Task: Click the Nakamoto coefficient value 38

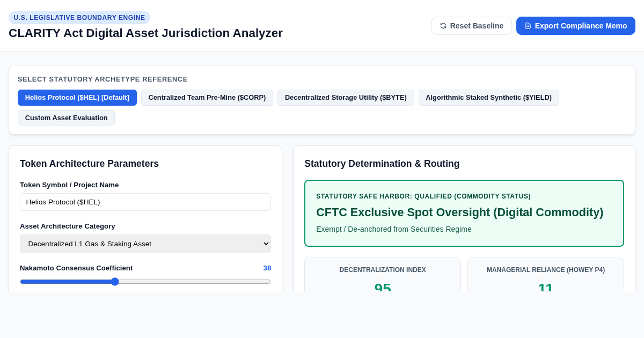Action: pos(267,268)
